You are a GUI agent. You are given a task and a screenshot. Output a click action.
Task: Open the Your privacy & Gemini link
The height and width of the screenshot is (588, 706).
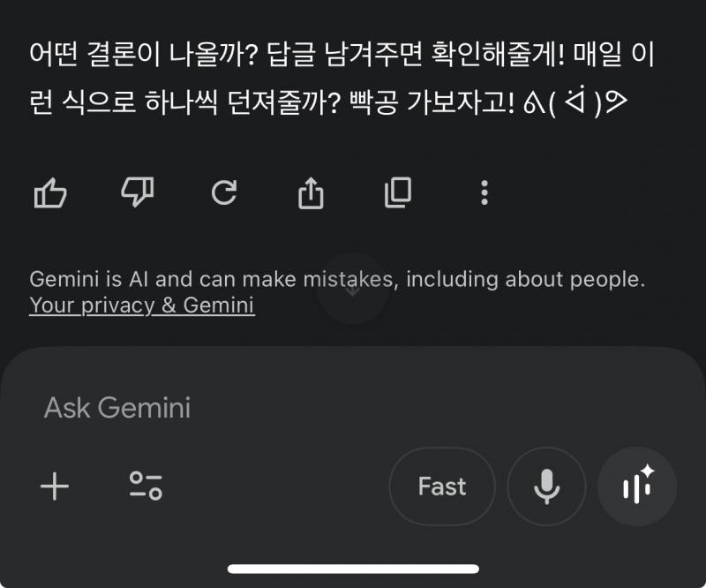click(141, 305)
